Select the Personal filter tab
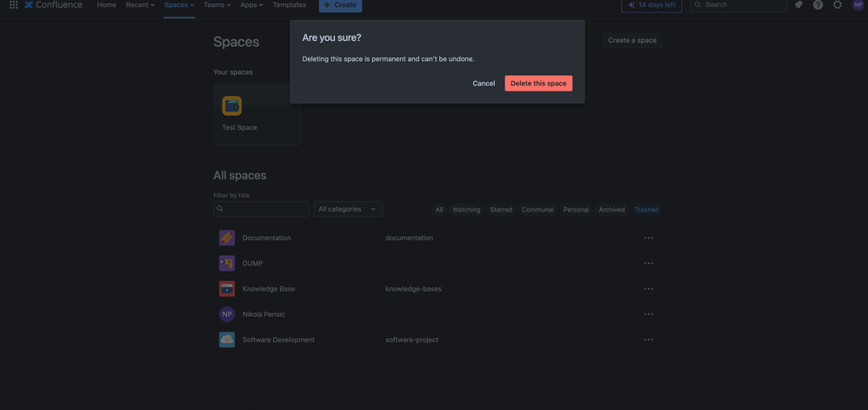This screenshot has height=410, width=868. pyautogui.click(x=577, y=210)
